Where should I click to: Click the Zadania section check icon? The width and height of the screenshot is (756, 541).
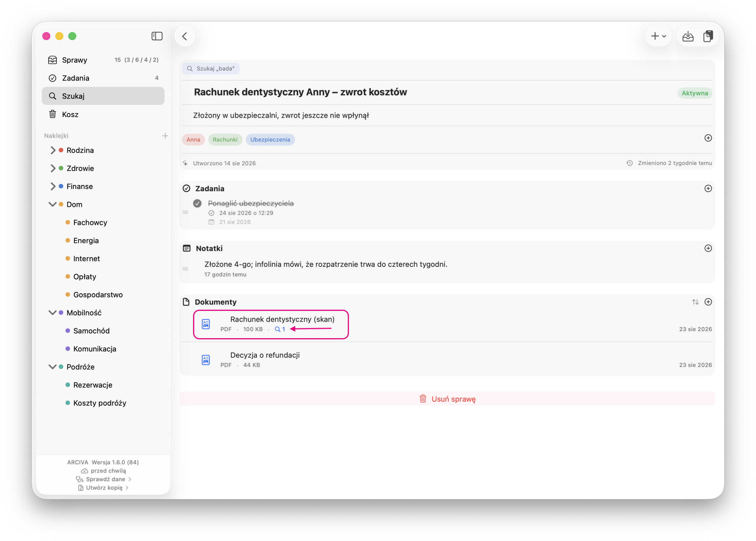(186, 189)
